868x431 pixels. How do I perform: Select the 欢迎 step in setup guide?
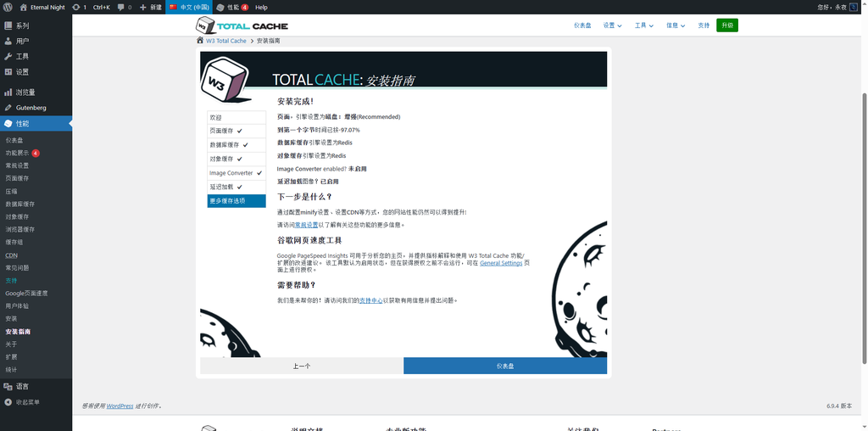click(236, 117)
